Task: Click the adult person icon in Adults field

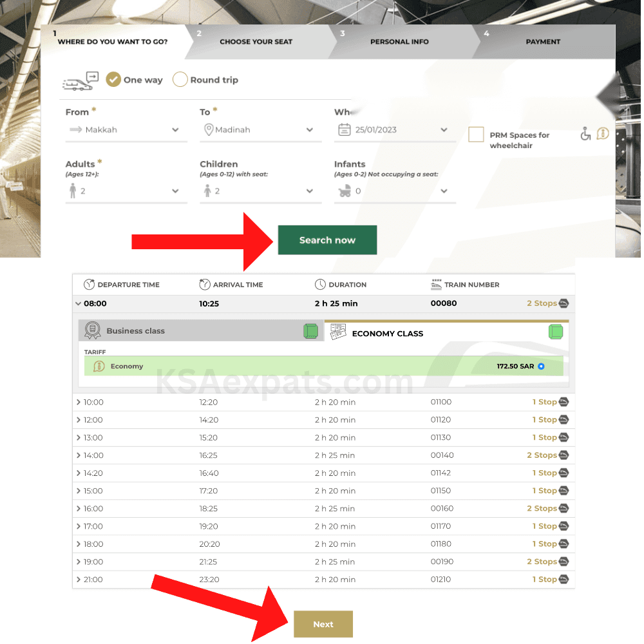Action: (x=73, y=191)
